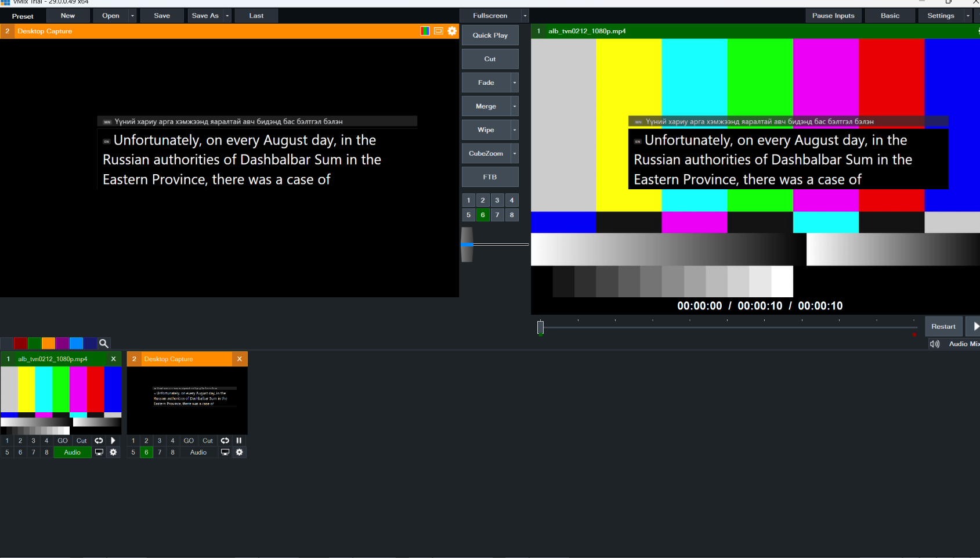
Task: Expand the Save As dropdown arrow
Action: point(227,16)
